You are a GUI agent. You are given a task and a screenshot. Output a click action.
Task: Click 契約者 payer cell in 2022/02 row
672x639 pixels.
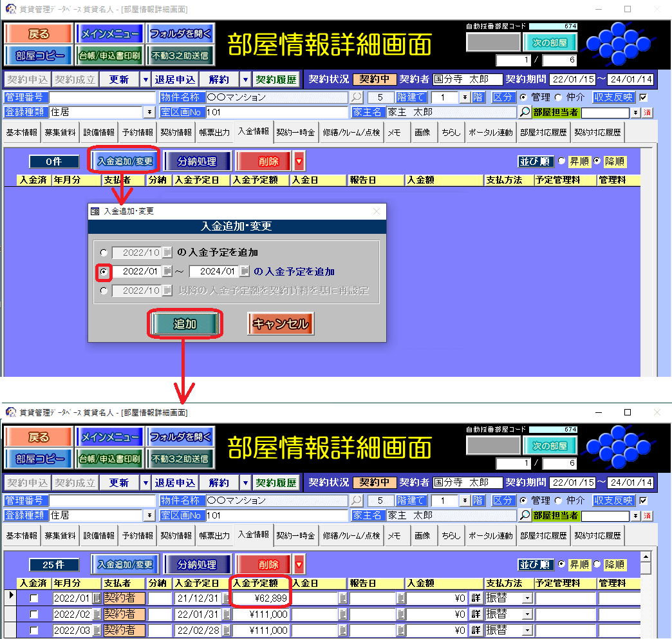point(124,614)
